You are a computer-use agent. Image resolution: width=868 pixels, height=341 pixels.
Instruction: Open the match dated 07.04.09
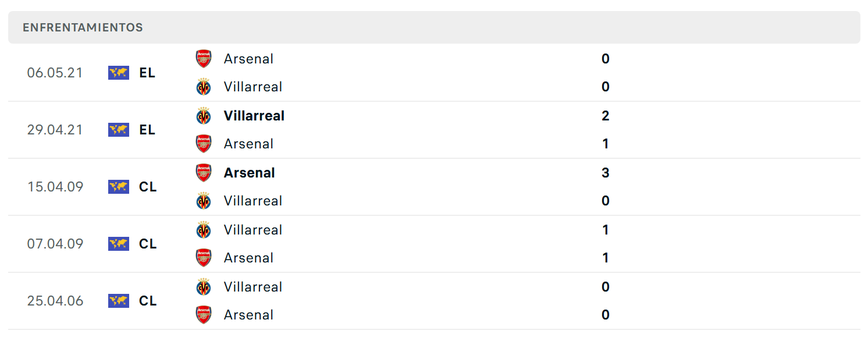tap(434, 244)
